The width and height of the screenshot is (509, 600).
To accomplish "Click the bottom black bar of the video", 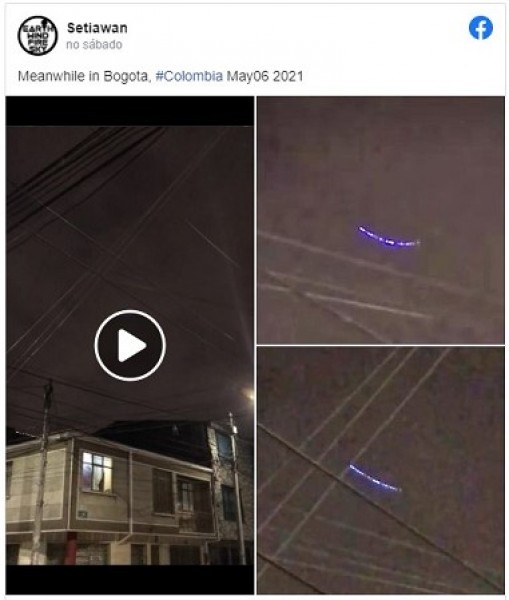I will point(130,579).
